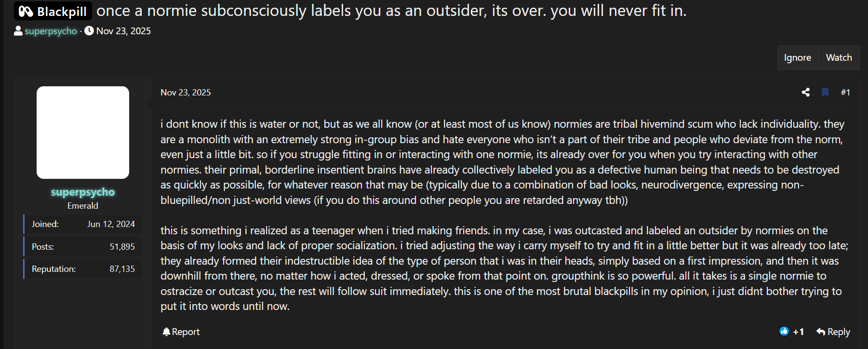
Task: Toggle Watch for this thread
Action: pos(839,57)
